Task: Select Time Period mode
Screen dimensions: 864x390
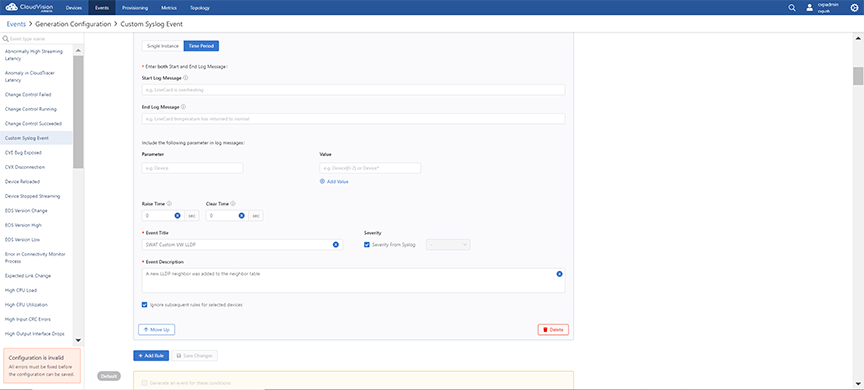Action: tap(201, 46)
